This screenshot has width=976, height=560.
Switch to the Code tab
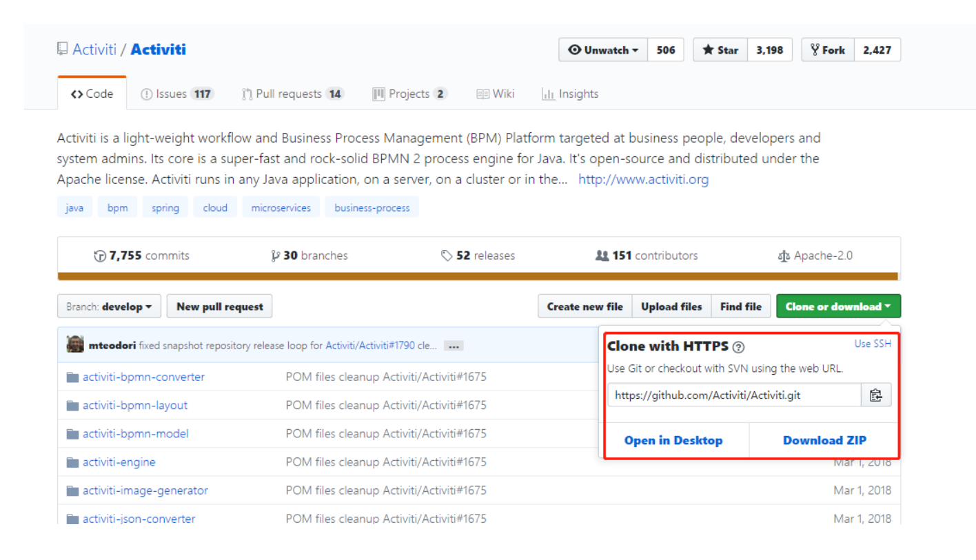92,94
